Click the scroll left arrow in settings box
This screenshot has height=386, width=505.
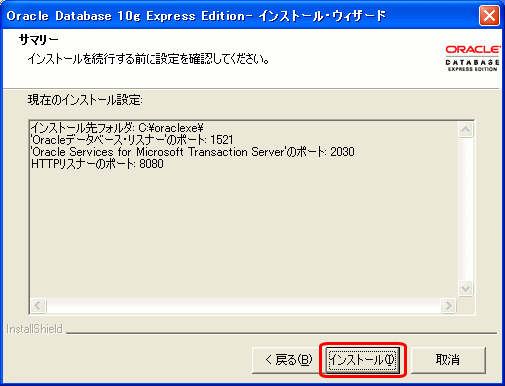[38, 305]
